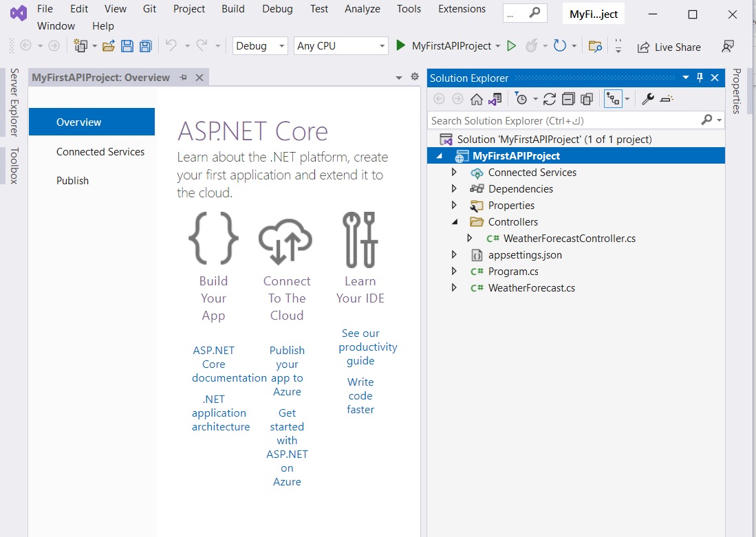Click the Live Share button
The image size is (756, 537).
coord(669,47)
